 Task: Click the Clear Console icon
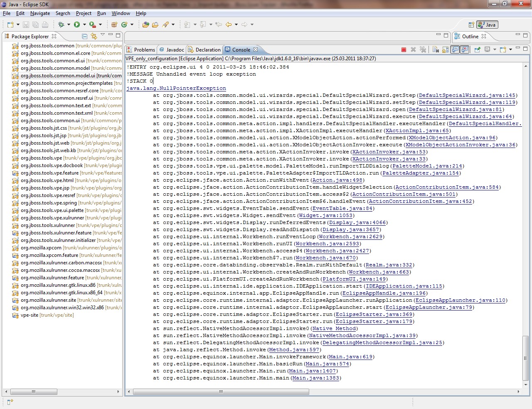pos(436,49)
